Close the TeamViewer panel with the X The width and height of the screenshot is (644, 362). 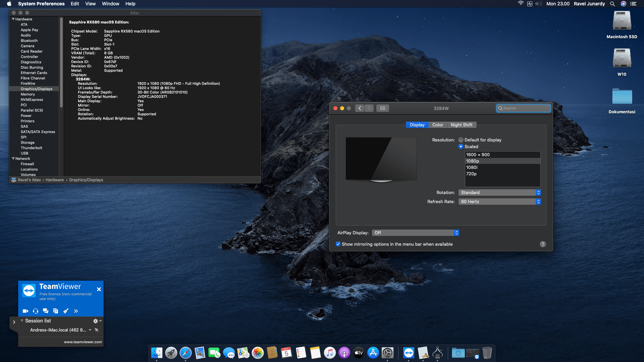click(99, 289)
